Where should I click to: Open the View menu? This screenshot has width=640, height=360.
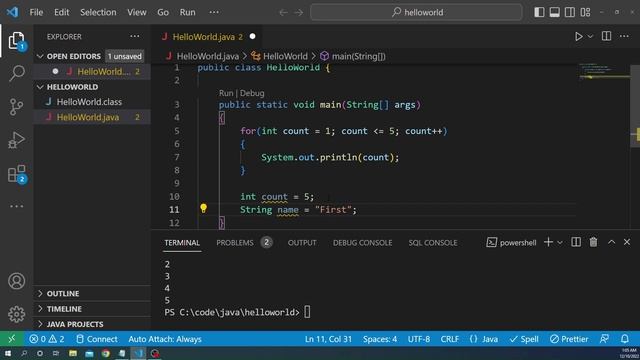[137, 12]
